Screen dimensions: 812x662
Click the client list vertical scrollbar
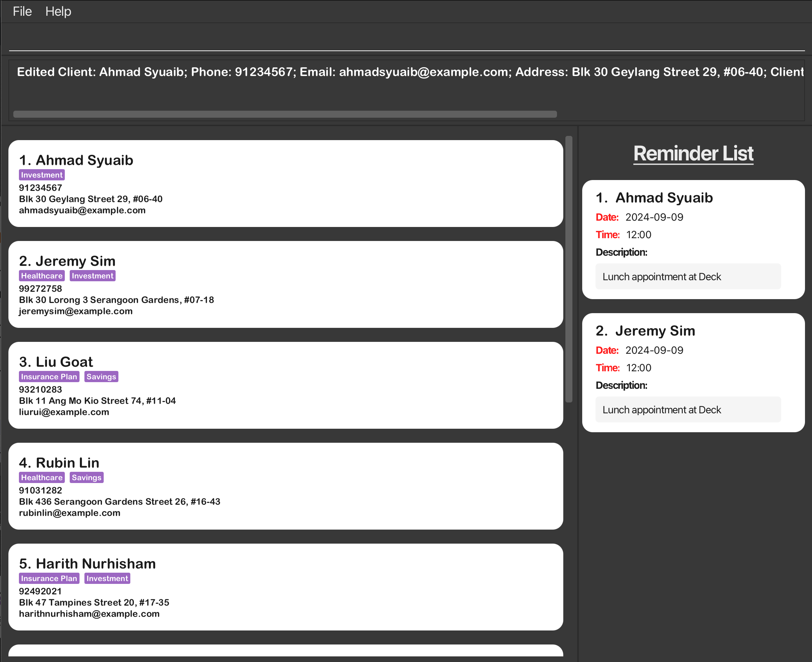pos(568,268)
